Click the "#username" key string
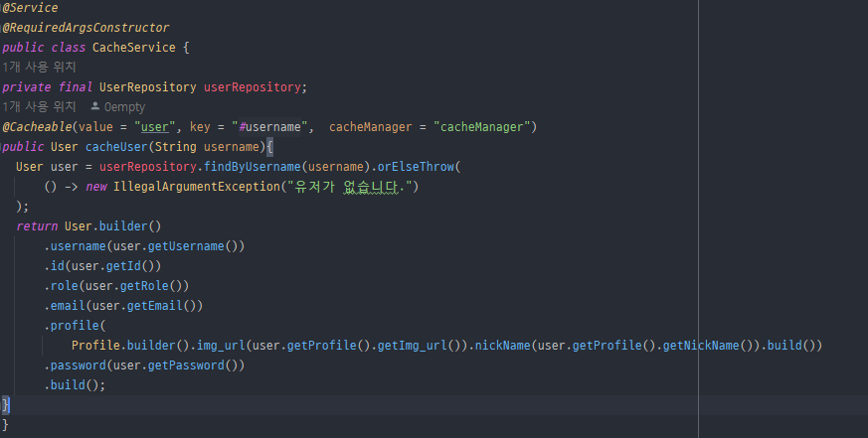The height and width of the screenshot is (438, 868). pos(269,127)
